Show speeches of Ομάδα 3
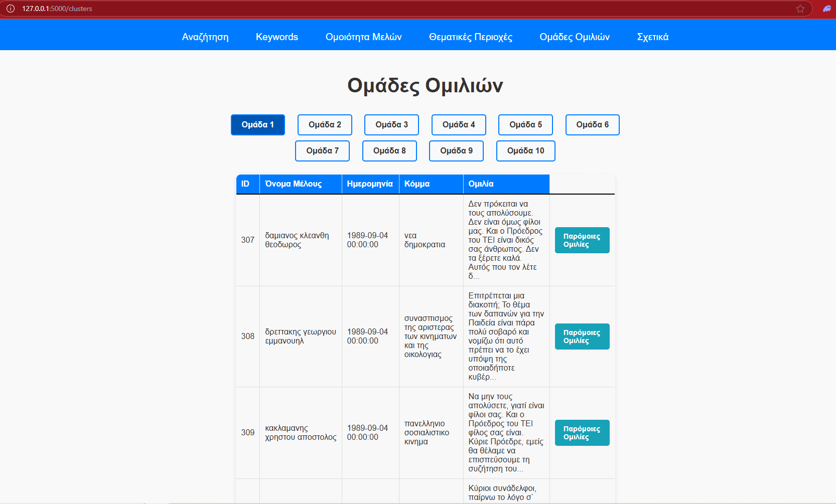The width and height of the screenshot is (836, 504). pos(392,125)
